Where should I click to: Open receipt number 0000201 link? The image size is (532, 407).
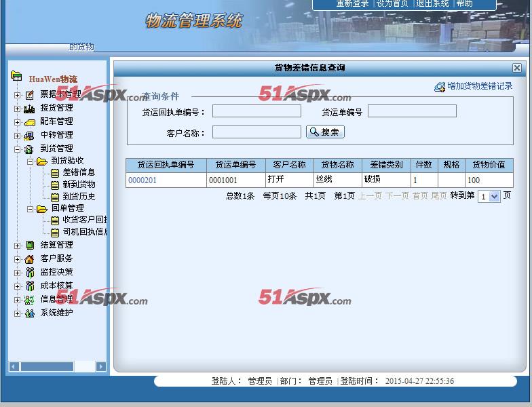point(142,180)
